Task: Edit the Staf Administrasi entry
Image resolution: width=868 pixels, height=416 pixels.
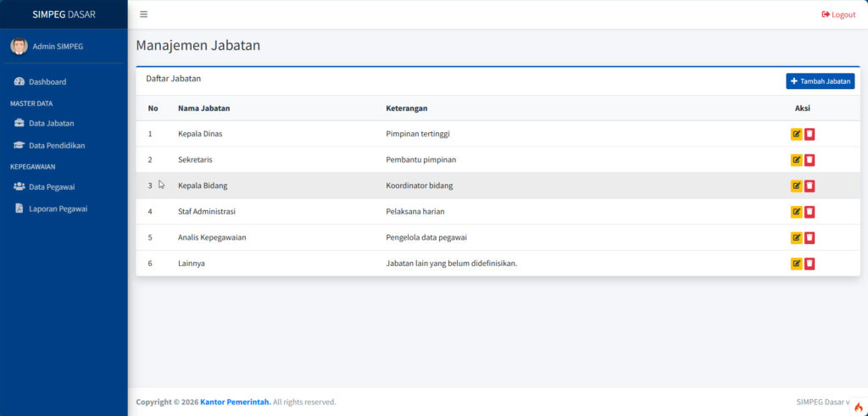Action: (796, 212)
